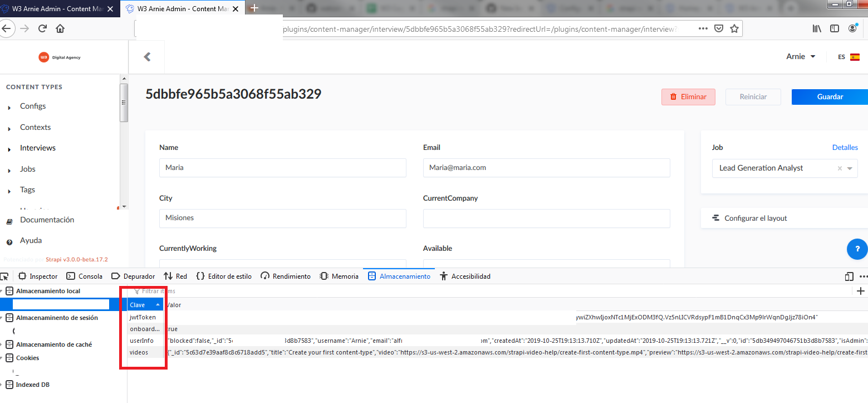This screenshot has width=868, height=403.
Task: Open the Accesibilidad panel
Action: [469, 276]
